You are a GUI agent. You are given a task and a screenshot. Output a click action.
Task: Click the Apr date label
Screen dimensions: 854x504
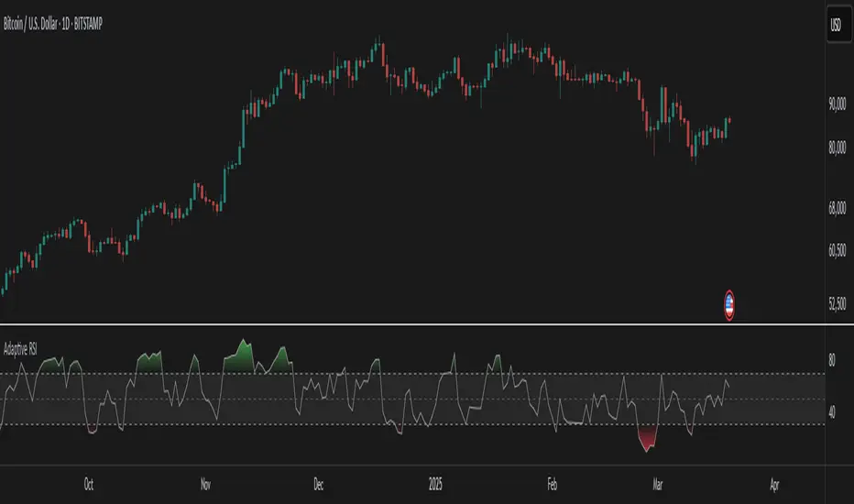[774, 484]
